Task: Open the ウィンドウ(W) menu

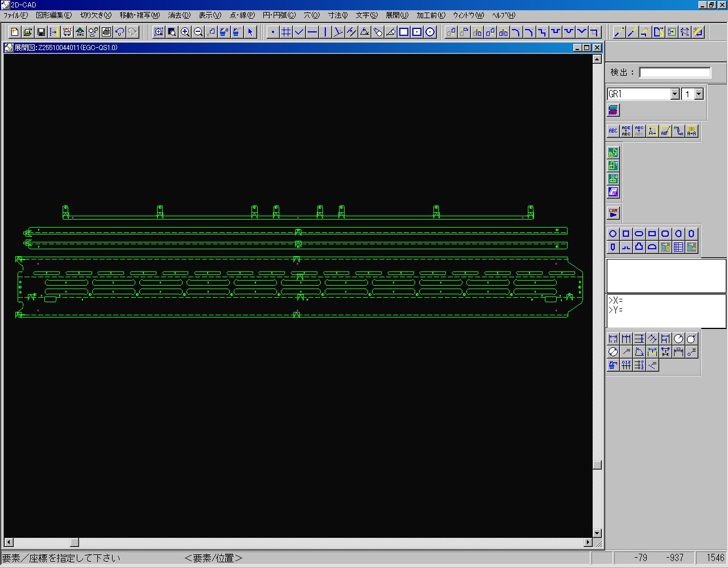Action: [x=469, y=15]
